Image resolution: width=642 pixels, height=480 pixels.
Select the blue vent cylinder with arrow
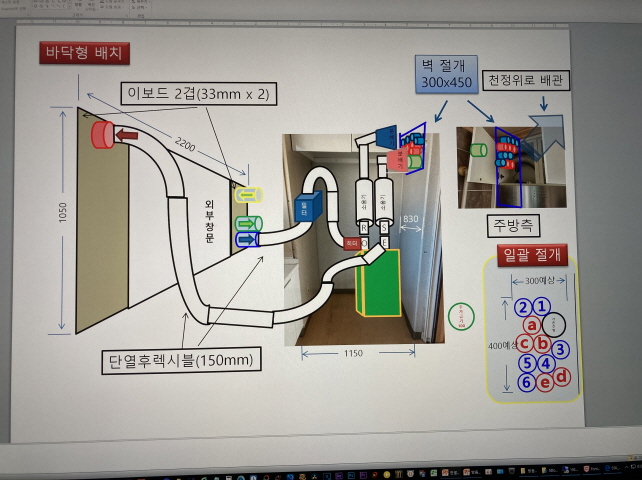[x=246, y=240]
